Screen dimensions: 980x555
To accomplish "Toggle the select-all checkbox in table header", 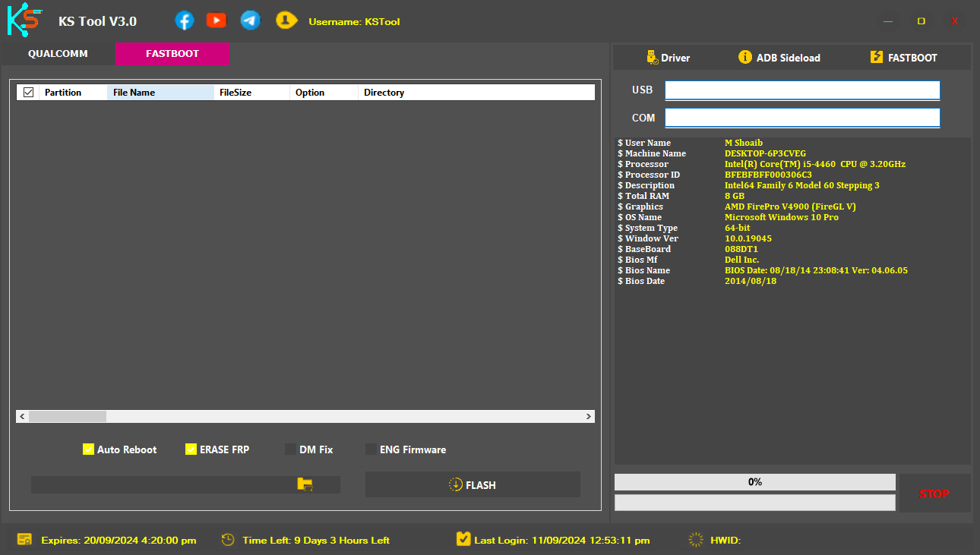I will 29,93.
